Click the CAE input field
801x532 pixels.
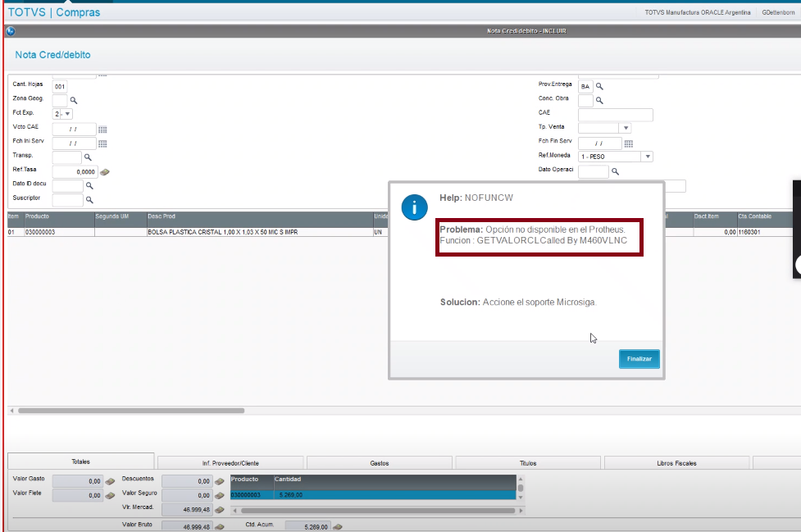[x=616, y=115]
